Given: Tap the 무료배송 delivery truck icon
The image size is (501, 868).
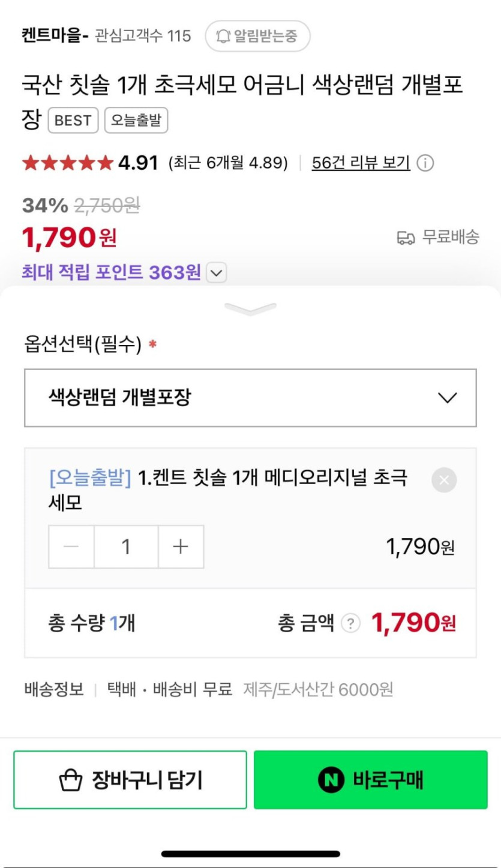Looking at the screenshot, I should click(x=406, y=238).
